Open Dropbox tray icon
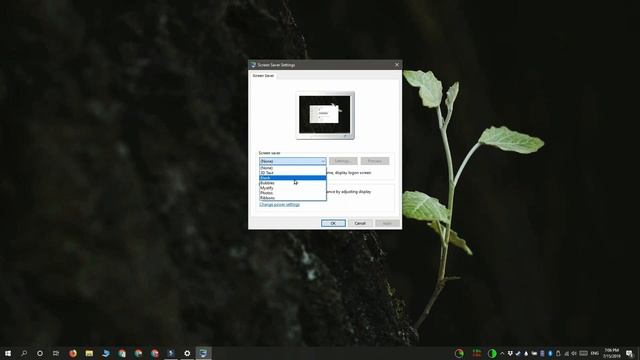The image size is (640, 360). [510, 353]
